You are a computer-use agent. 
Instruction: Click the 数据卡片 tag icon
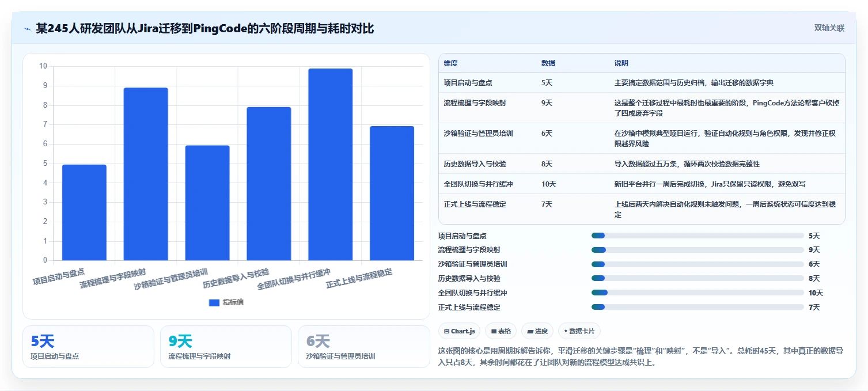[x=566, y=331]
